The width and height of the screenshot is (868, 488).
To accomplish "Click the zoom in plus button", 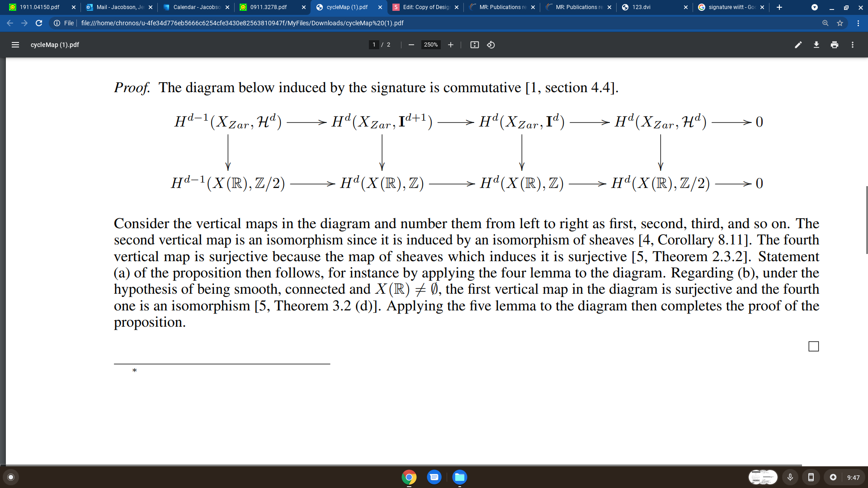I will [450, 45].
